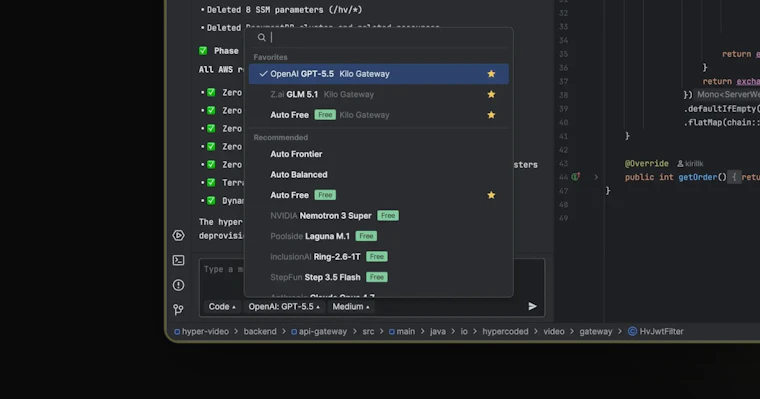Image resolution: width=760 pixels, height=399 pixels.
Task: Select Auto Frontier model
Action: pos(379,154)
